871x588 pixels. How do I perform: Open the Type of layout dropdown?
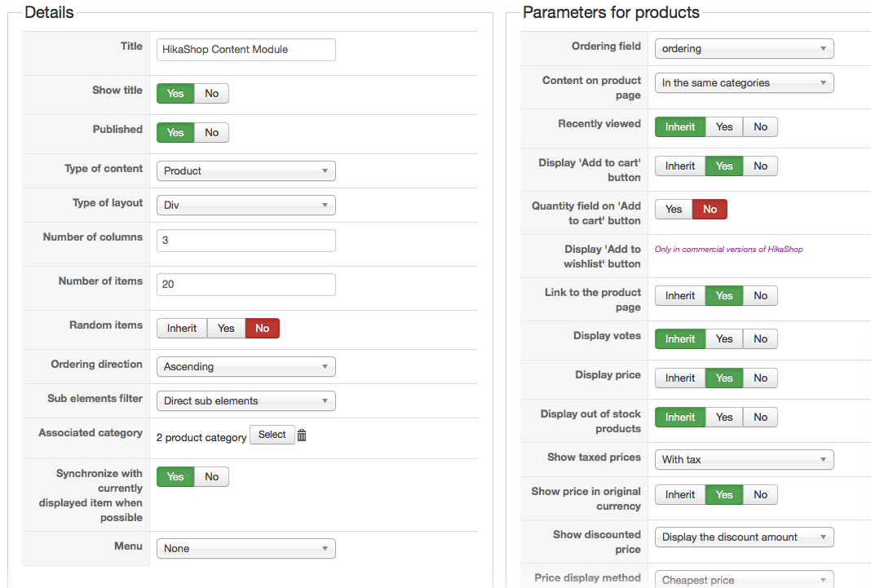click(245, 206)
